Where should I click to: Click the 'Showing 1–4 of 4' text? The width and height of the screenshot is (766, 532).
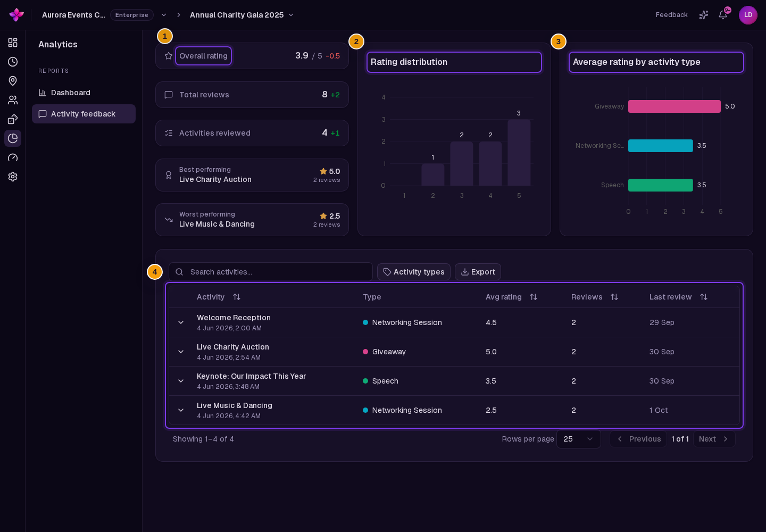(x=203, y=439)
